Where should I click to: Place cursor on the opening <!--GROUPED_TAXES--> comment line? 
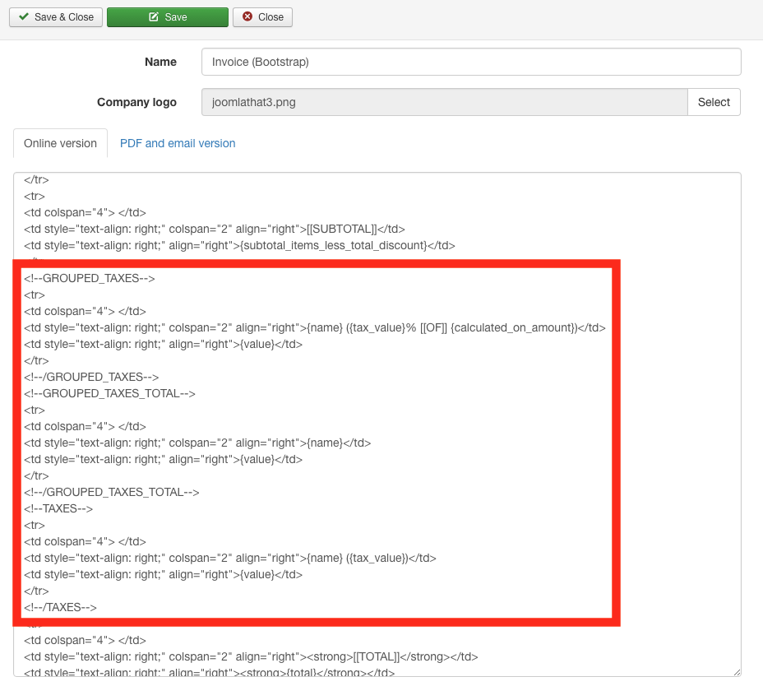tap(90, 278)
